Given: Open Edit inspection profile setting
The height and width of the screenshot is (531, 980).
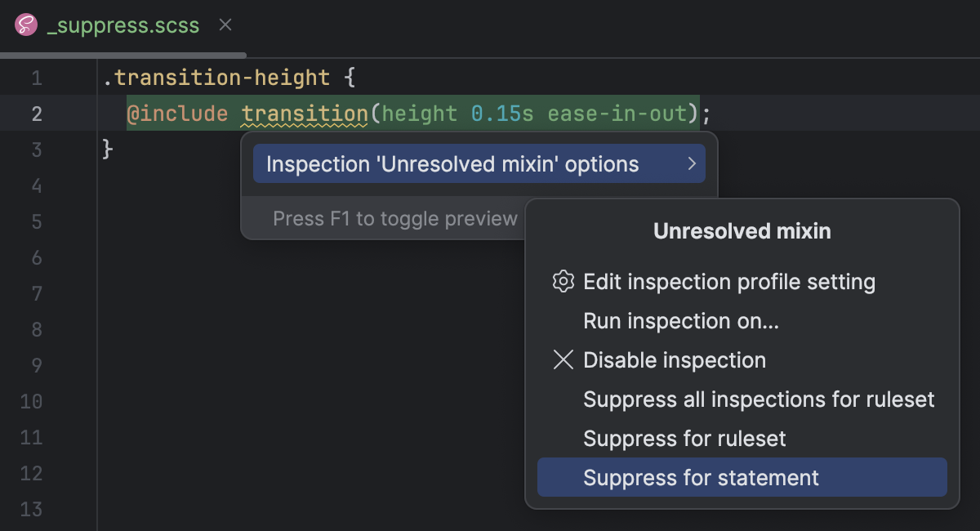Looking at the screenshot, I should pyautogui.click(x=729, y=281).
